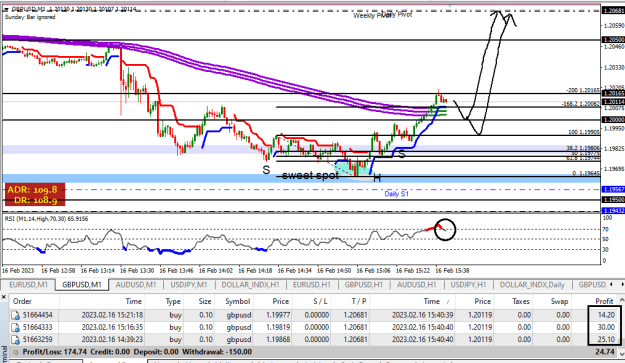Sort by the Type column header
This screenshot has height=363, width=625.
point(173,302)
